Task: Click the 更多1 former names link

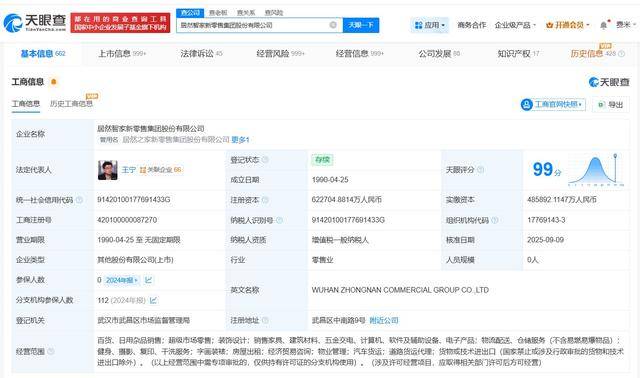Action: [240, 140]
